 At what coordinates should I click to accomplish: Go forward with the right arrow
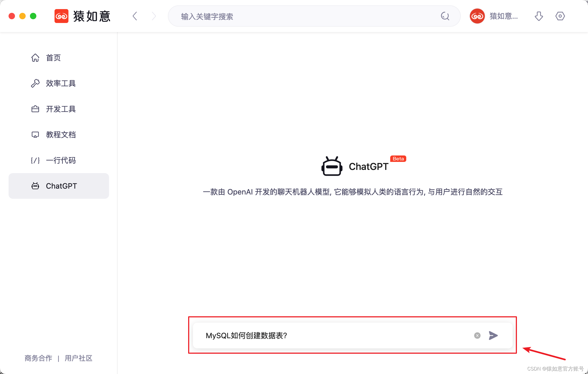coord(154,16)
